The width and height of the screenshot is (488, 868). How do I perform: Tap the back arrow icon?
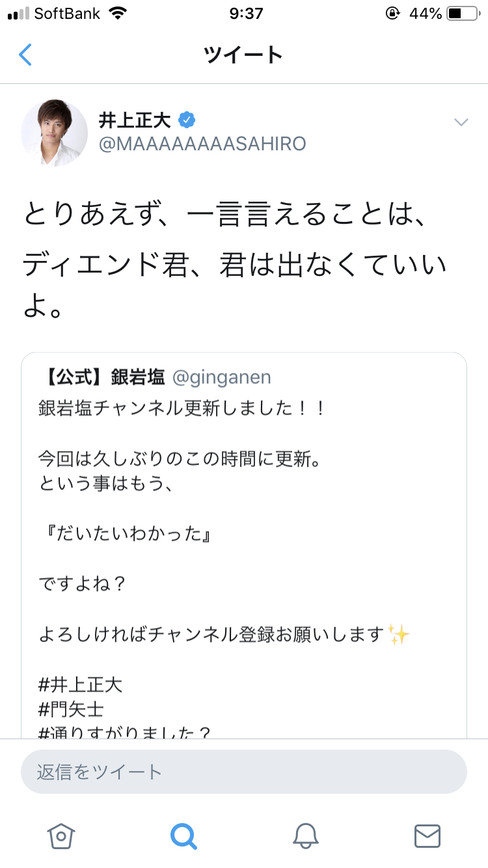(25, 55)
